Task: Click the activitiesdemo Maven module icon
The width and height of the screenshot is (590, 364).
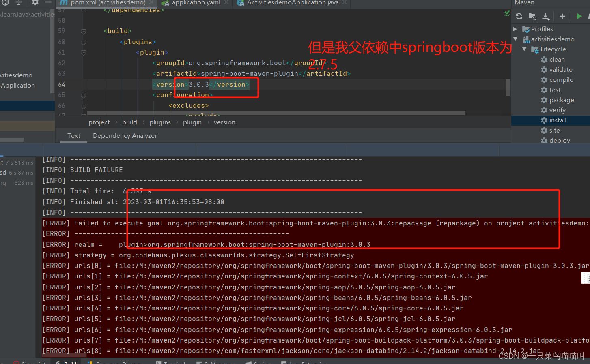Action: 526,39
